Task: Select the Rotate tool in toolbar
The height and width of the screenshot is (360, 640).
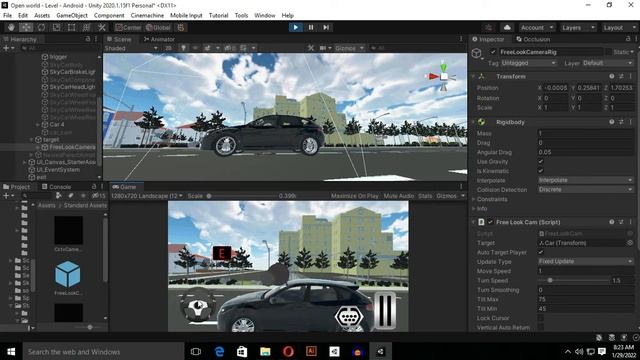Action: point(41,27)
